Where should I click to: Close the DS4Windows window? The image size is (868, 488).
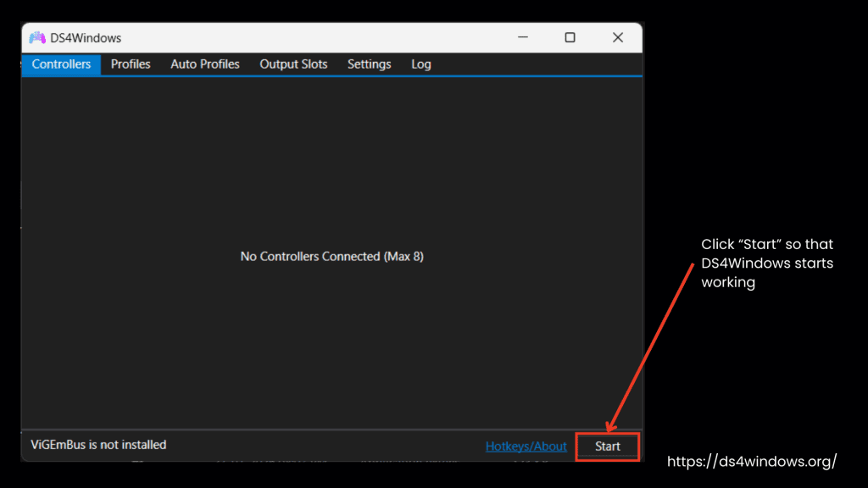tap(618, 37)
